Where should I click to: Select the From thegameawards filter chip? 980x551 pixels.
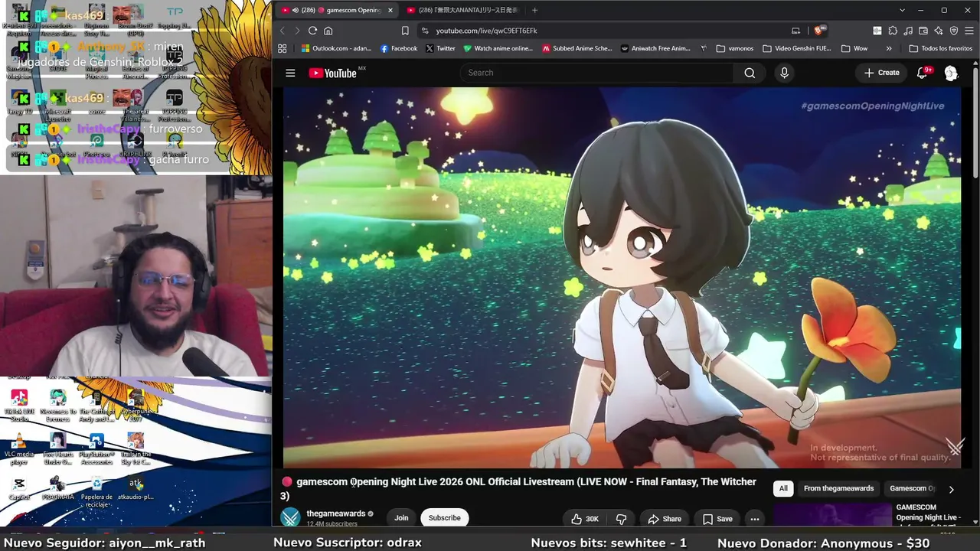838,488
